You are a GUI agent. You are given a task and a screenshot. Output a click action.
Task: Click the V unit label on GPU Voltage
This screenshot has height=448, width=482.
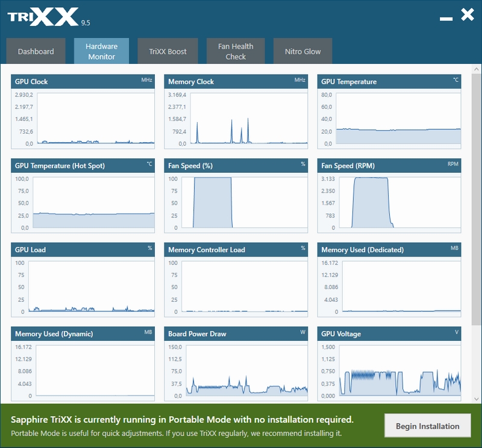457,332
